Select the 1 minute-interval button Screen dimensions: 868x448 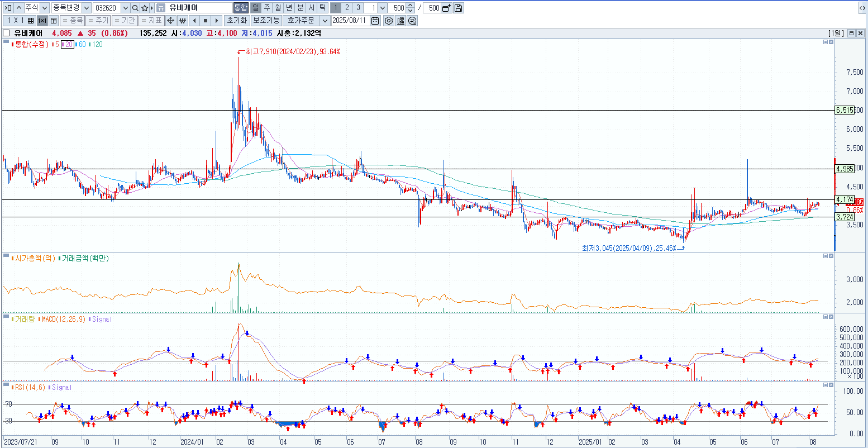(336, 8)
